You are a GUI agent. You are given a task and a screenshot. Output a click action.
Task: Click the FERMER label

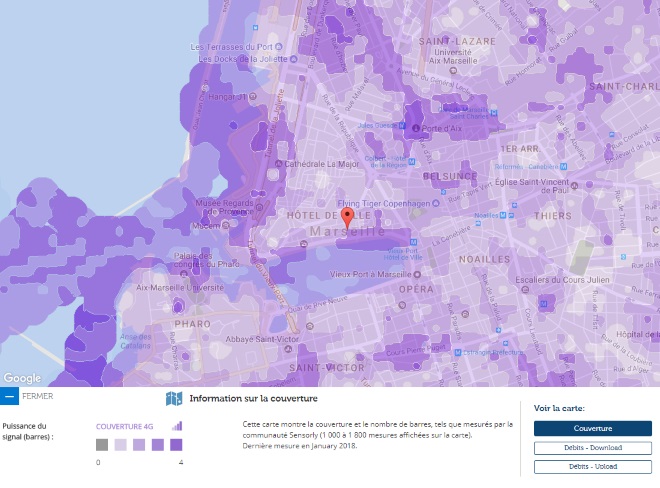click(x=37, y=396)
